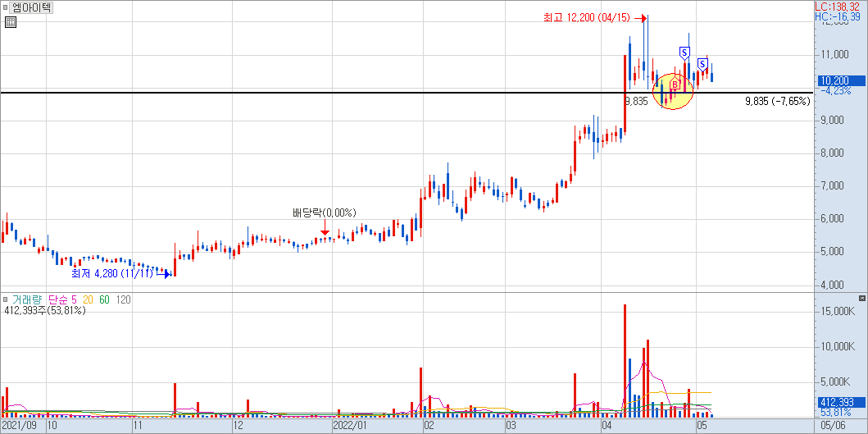Click the small gray square beside 거래량

point(6,300)
